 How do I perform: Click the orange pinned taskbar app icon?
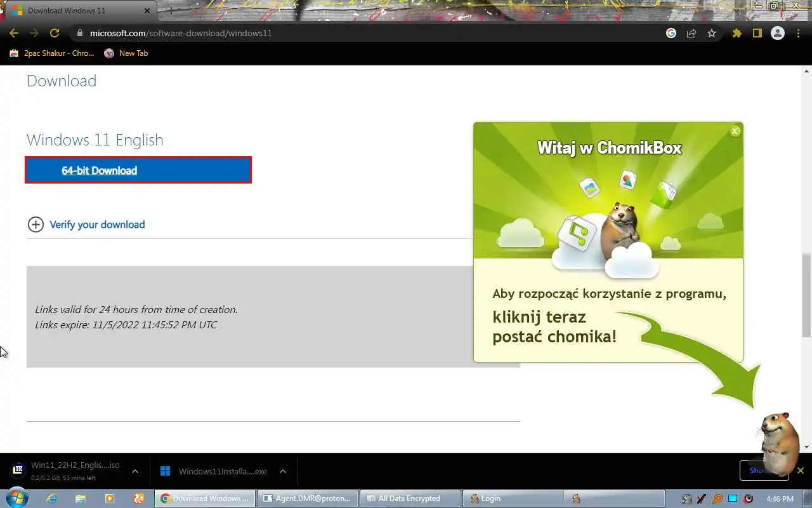pyautogui.click(x=139, y=498)
